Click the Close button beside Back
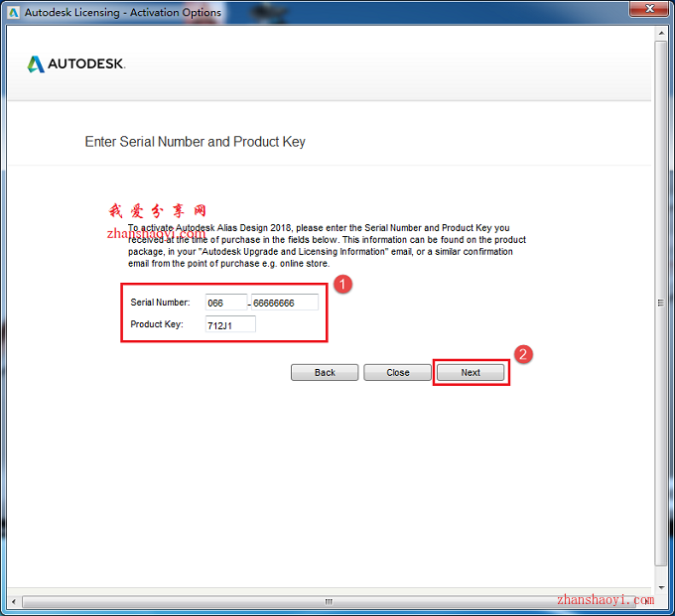675x616 pixels. (397, 373)
